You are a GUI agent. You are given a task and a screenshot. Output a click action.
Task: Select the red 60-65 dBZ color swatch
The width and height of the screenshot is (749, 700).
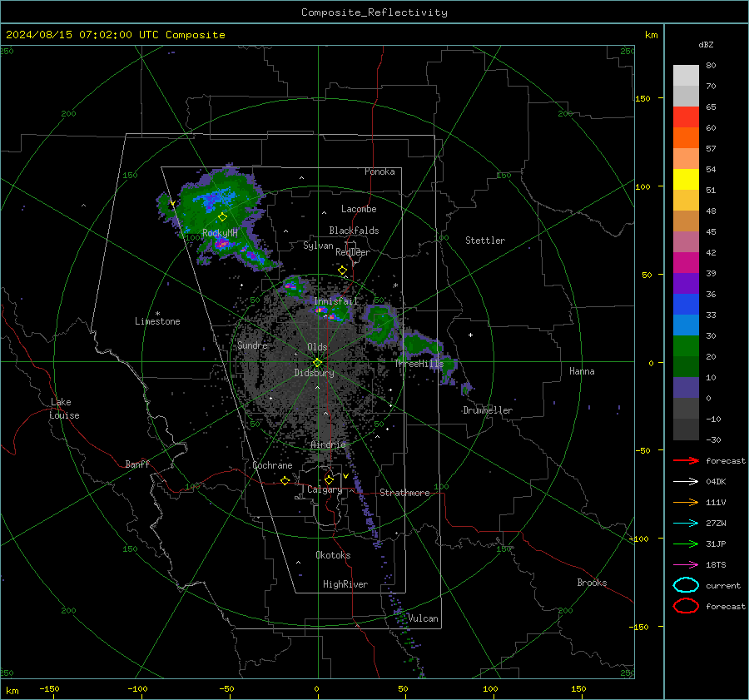click(686, 117)
